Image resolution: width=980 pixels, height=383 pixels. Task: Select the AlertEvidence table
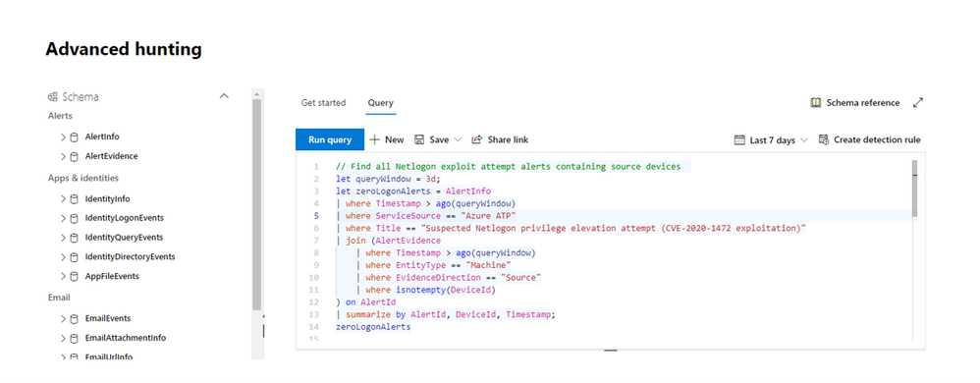pos(111,156)
